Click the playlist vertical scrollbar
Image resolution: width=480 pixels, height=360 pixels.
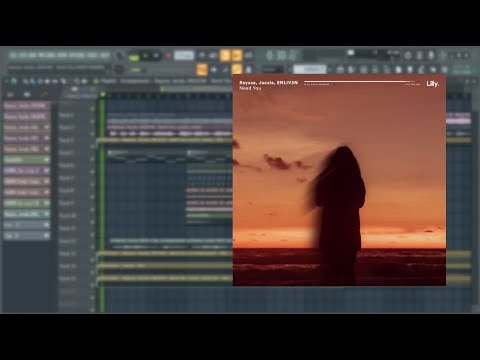click(x=476, y=207)
